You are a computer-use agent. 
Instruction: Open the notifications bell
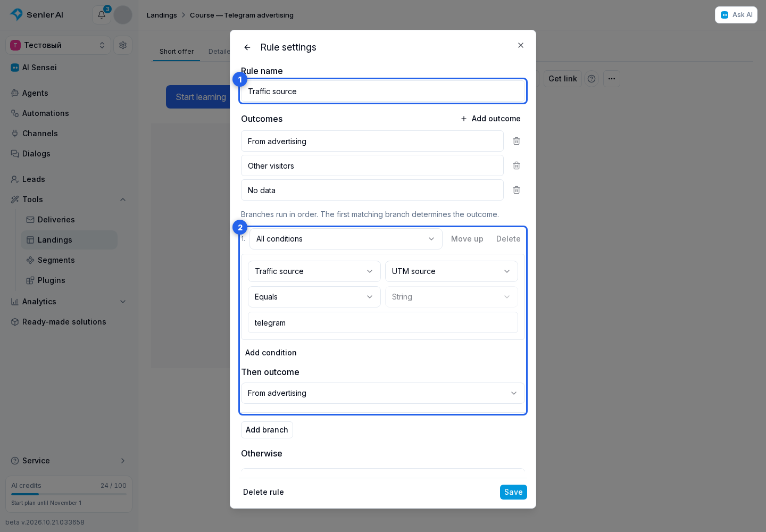point(102,15)
